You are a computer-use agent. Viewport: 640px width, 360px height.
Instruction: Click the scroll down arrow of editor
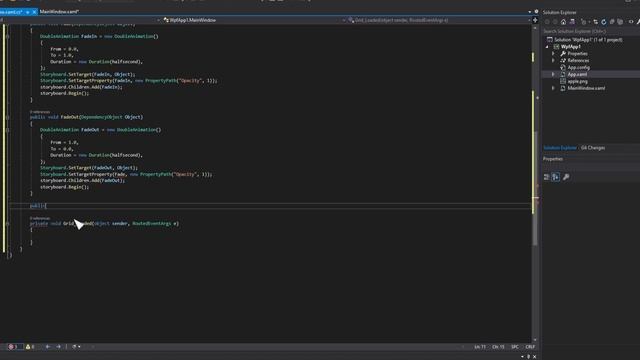(535, 340)
